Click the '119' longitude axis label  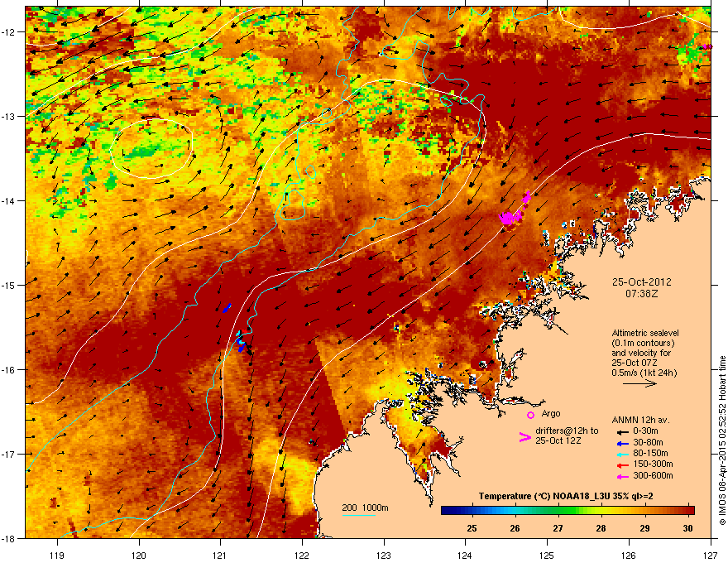pos(57,555)
